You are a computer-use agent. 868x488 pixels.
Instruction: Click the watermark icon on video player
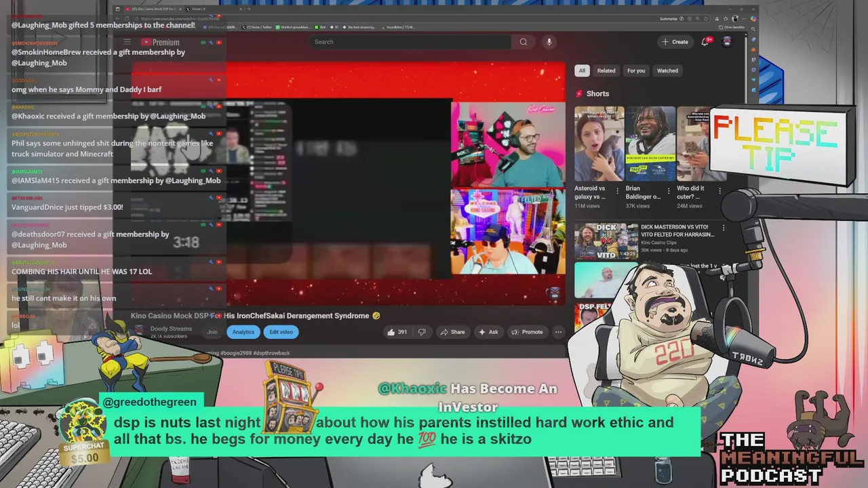[554, 293]
